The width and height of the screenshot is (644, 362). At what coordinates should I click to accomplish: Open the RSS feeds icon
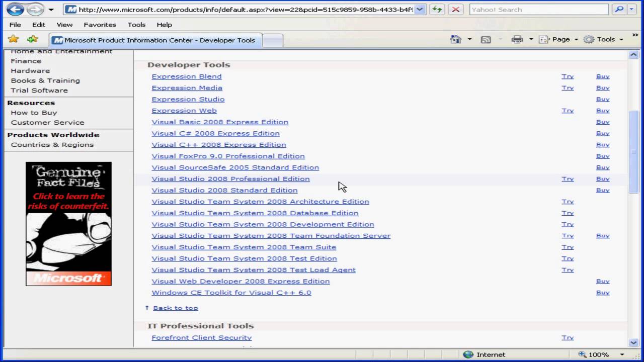[x=486, y=40]
